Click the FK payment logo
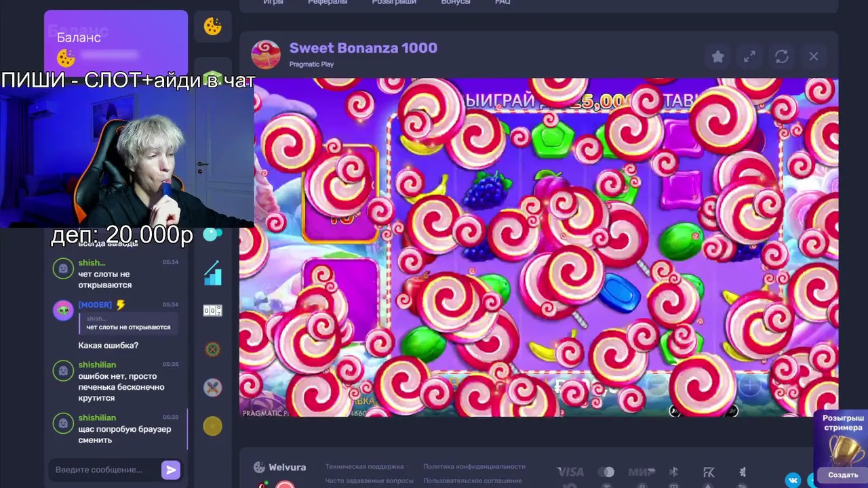The height and width of the screenshot is (488, 868). pyautogui.click(x=709, y=472)
